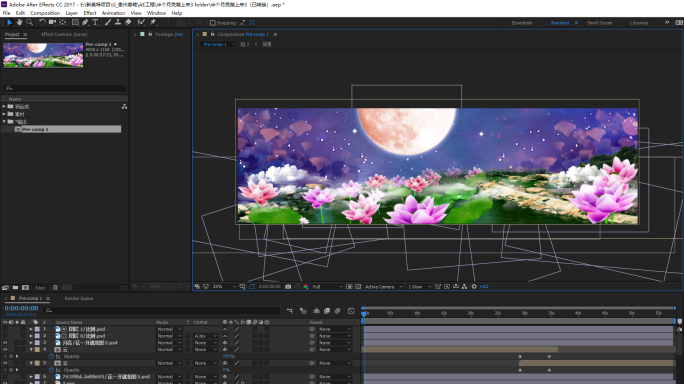684x384 pixels.
Task: Toggle the Snapping checkbox
Action: point(213,23)
